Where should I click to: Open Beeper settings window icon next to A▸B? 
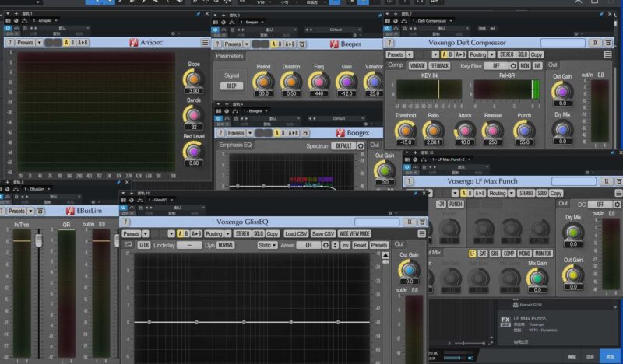pos(302,44)
